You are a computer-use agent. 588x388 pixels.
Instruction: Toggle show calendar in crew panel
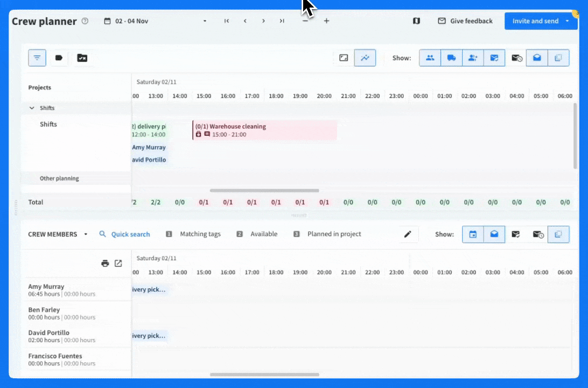tap(473, 234)
